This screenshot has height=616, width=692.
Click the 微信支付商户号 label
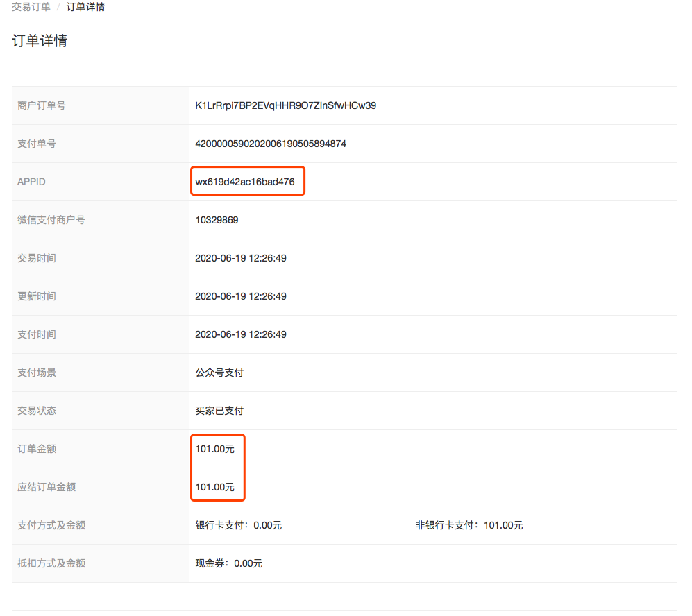pyautogui.click(x=51, y=220)
